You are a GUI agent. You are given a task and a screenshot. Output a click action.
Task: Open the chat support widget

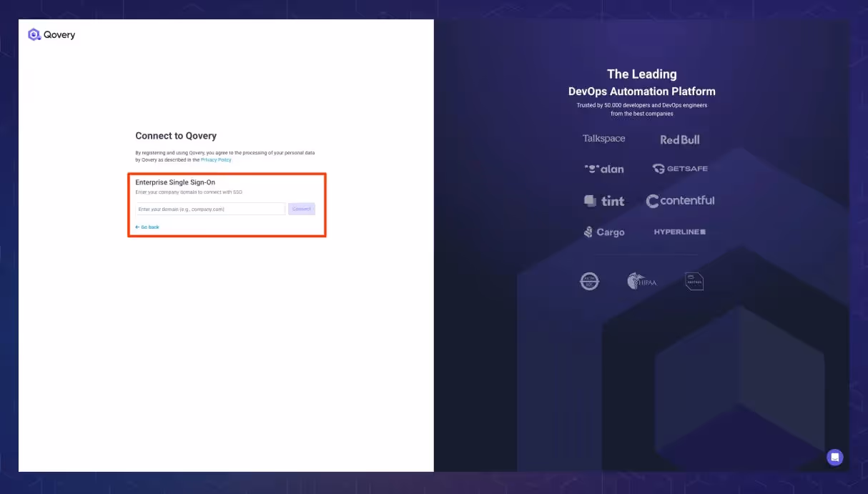tap(835, 457)
